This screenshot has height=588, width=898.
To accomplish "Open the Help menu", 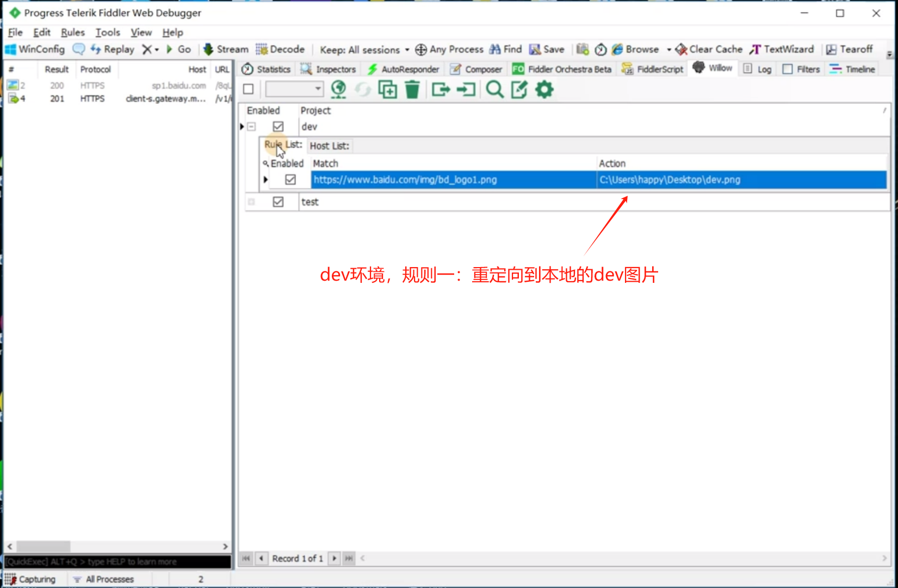I will (173, 32).
